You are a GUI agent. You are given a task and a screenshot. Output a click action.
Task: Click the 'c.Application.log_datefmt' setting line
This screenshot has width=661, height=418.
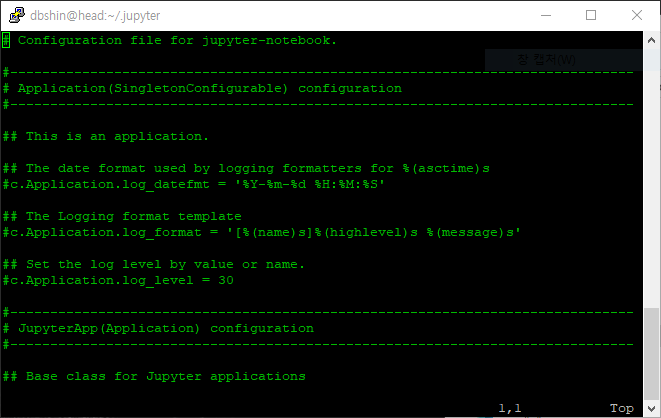[x=193, y=185]
